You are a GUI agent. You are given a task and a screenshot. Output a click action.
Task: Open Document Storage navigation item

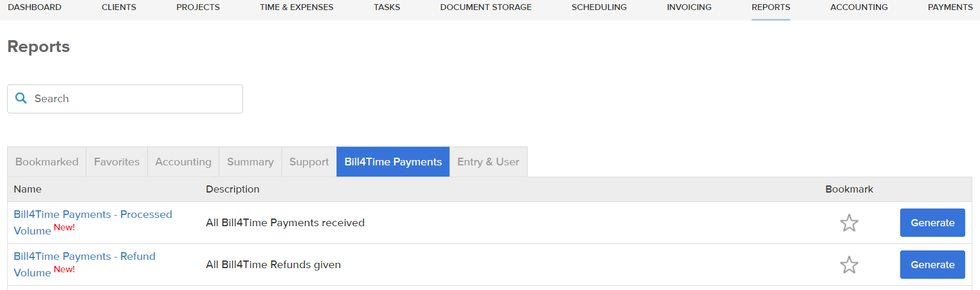[x=486, y=7]
